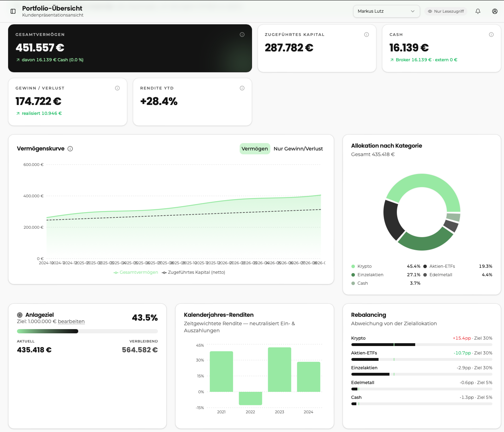
Task: Click Aktien-ETFs rebalancing bar
Action: coord(422,359)
